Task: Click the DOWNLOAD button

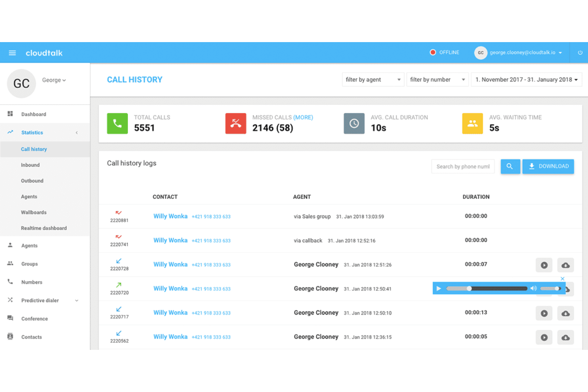Action: click(x=548, y=166)
